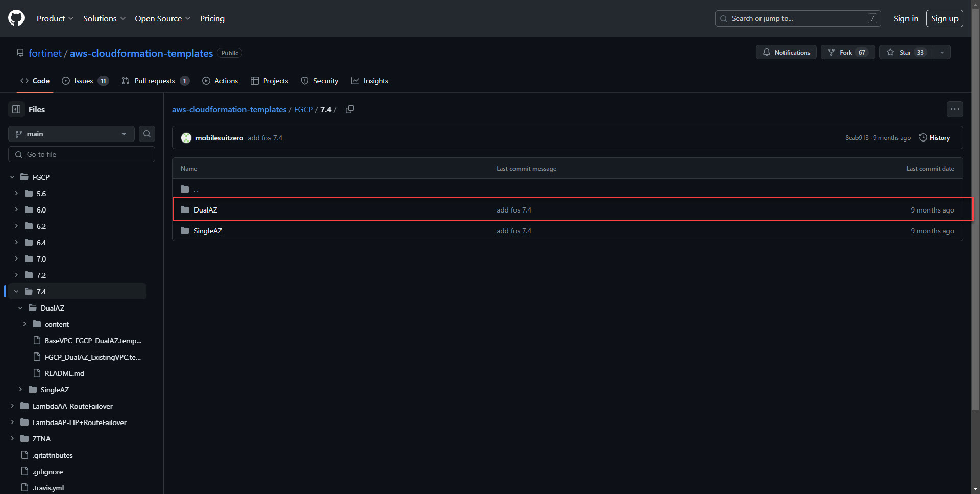This screenshot has height=494, width=980.
Task: Collapse the 7.4 tree folder
Action: tap(16, 291)
